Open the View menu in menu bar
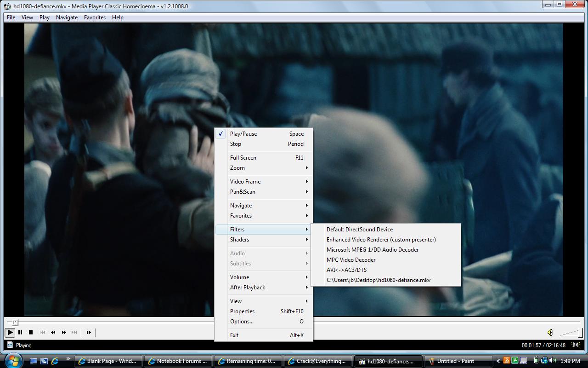Viewport: 588px width, 368px height. (27, 17)
